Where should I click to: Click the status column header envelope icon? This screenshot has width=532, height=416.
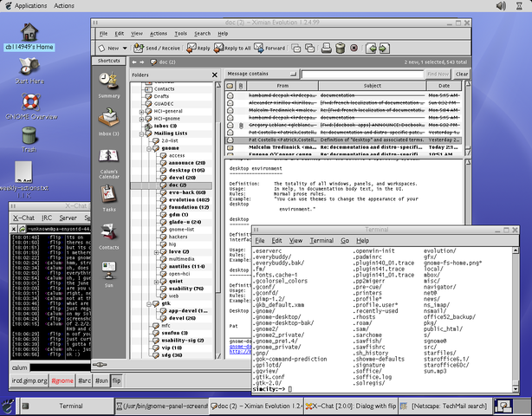tap(230, 86)
